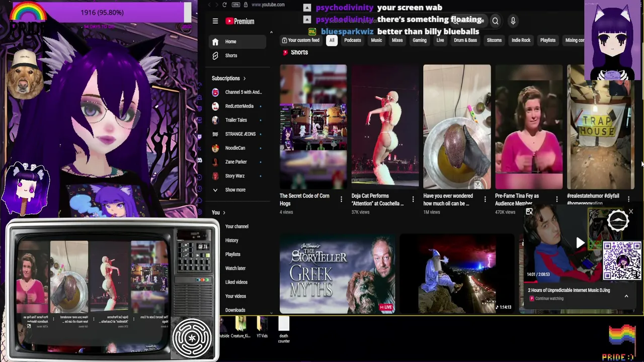The width and height of the screenshot is (644, 362).
Task: Open the oil question short thumbnail
Action: pyautogui.click(x=457, y=127)
